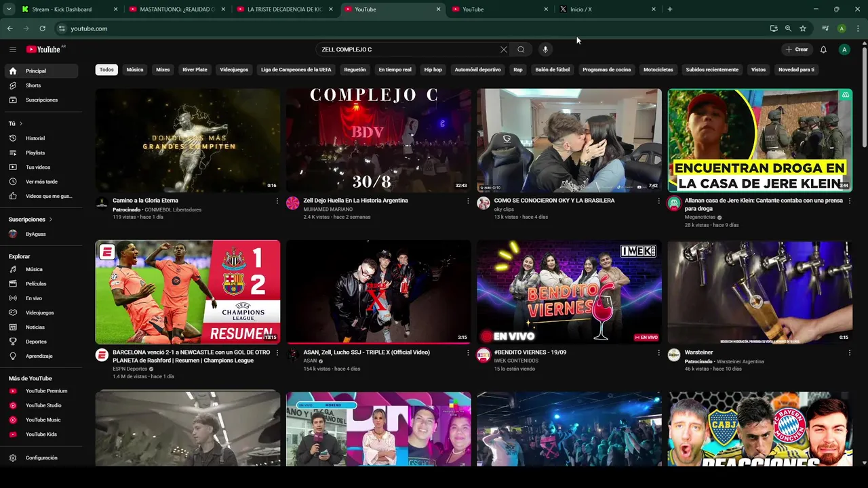Open options menu for Zell Dejo Huella video

pyautogui.click(x=467, y=201)
